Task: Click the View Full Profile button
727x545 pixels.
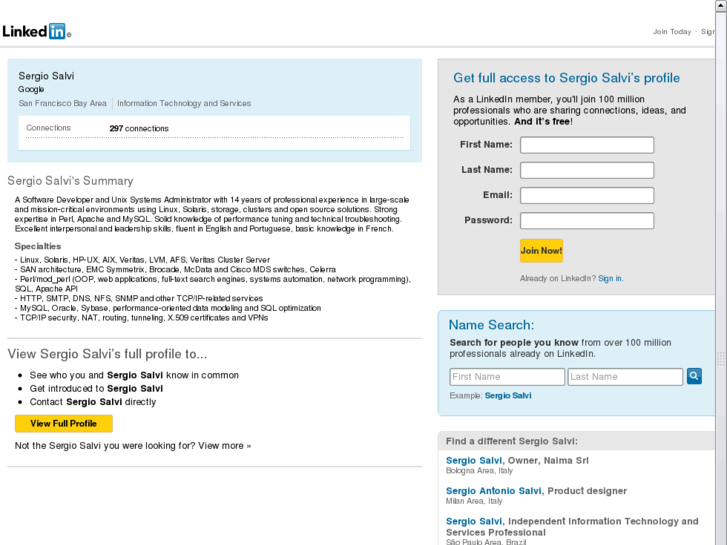Action: pyautogui.click(x=64, y=423)
